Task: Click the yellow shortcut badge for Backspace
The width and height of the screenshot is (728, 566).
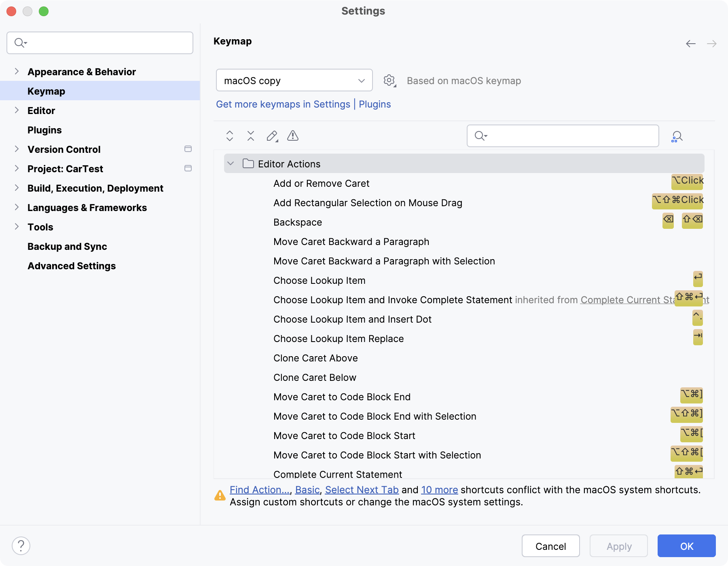Action: (x=668, y=221)
